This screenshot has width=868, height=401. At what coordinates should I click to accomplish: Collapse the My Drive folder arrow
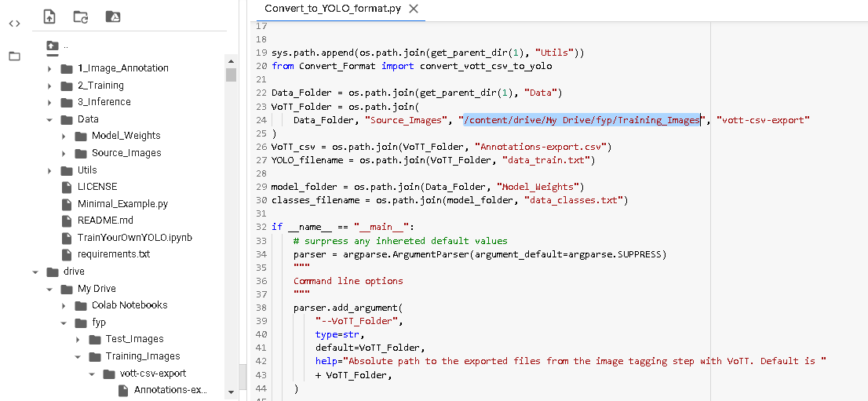pyautogui.click(x=49, y=289)
